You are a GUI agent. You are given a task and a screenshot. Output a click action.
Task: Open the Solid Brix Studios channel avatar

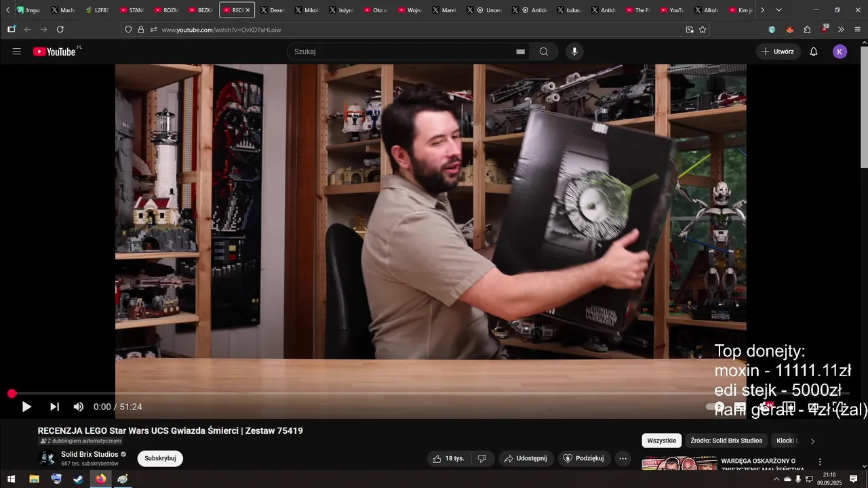(x=47, y=458)
